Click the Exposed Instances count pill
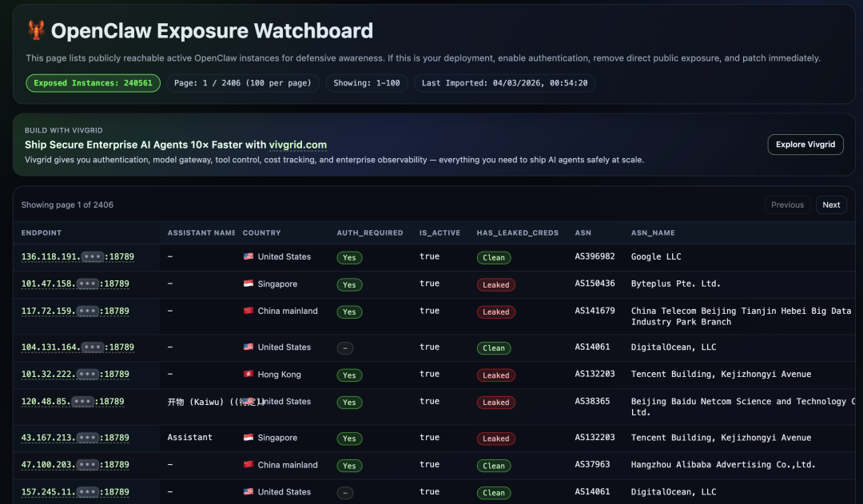This screenshot has width=863, height=504. pos(93,83)
